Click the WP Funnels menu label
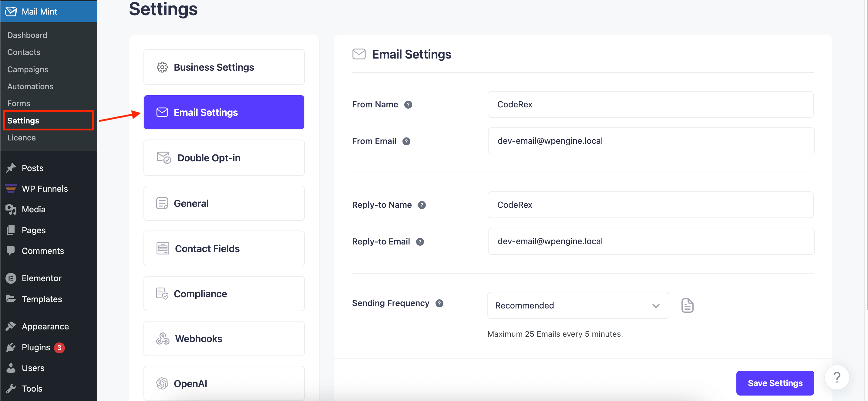This screenshot has width=868, height=401. click(x=45, y=189)
